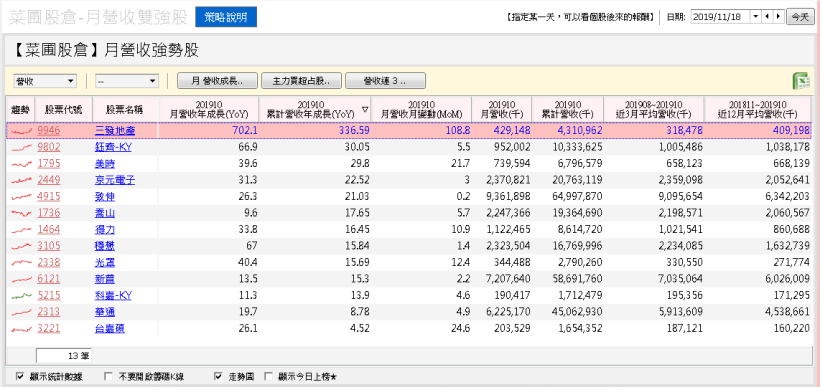
Task: Select the 702.1 YoY growth cell
Action: tap(209, 131)
